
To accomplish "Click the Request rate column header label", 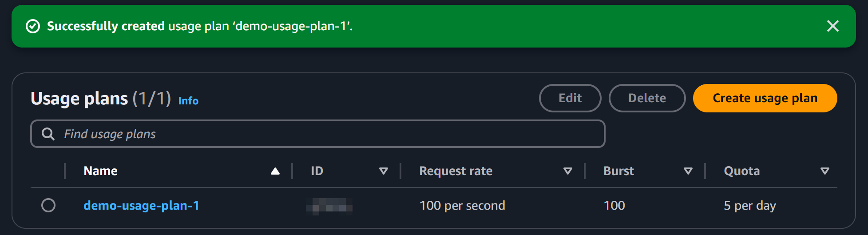I will tap(456, 171).
